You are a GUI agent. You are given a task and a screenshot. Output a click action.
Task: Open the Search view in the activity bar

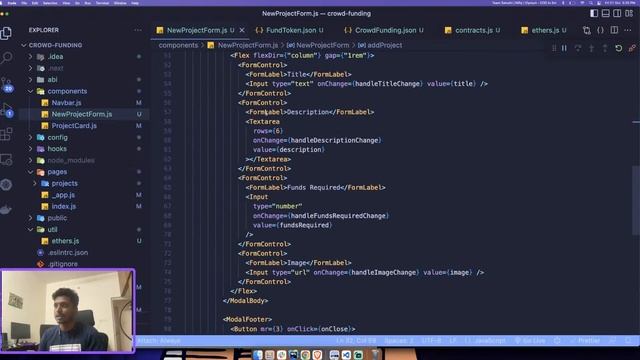coord(6,58)
